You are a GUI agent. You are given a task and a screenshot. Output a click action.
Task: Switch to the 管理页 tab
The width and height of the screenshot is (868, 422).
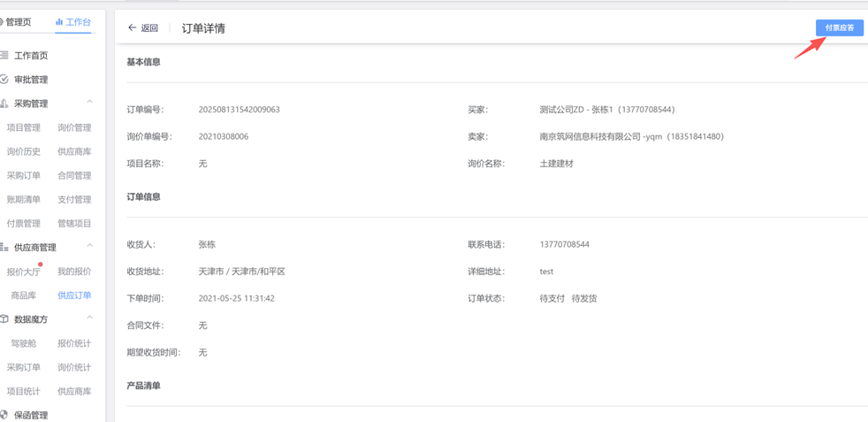coord(18,22)
